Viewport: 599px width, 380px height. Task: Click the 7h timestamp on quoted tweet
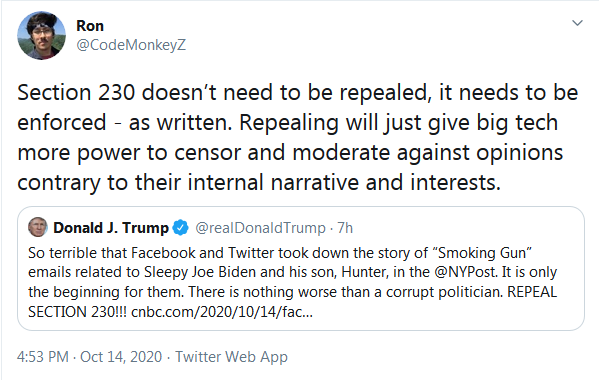[x=345, y=228]
